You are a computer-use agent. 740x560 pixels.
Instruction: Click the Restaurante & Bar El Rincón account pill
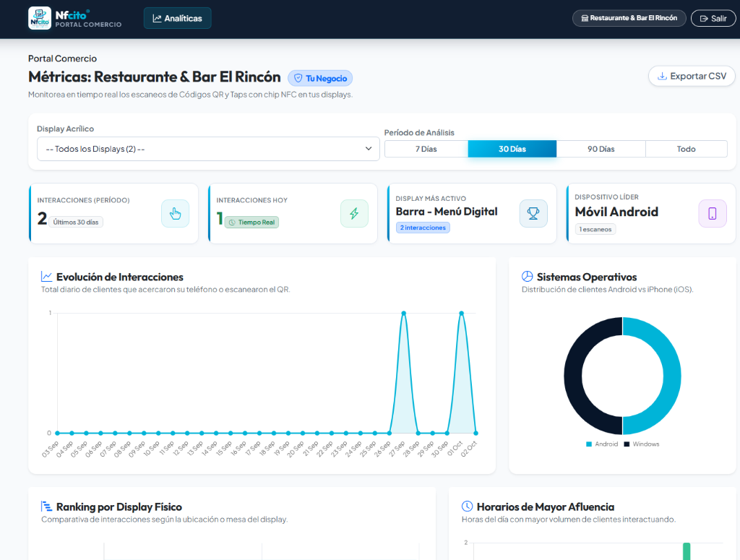(629, 18)
